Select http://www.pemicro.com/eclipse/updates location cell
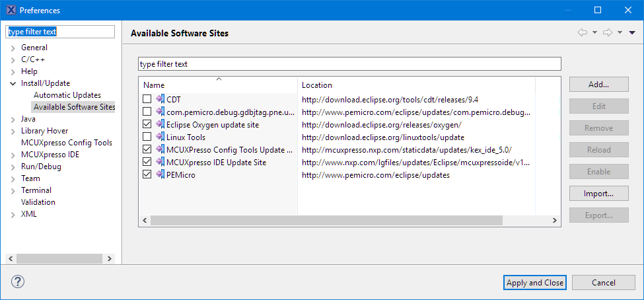 [375, 174]
